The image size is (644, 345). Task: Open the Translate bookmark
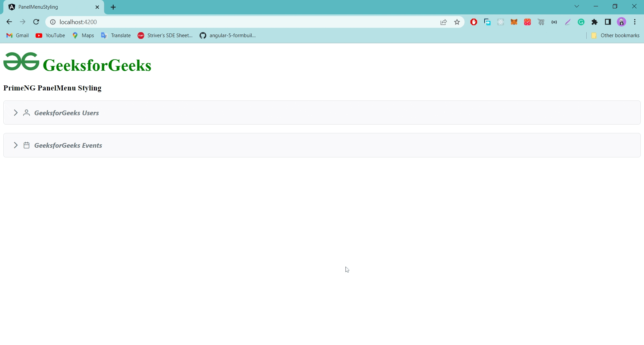click(116, 36)
